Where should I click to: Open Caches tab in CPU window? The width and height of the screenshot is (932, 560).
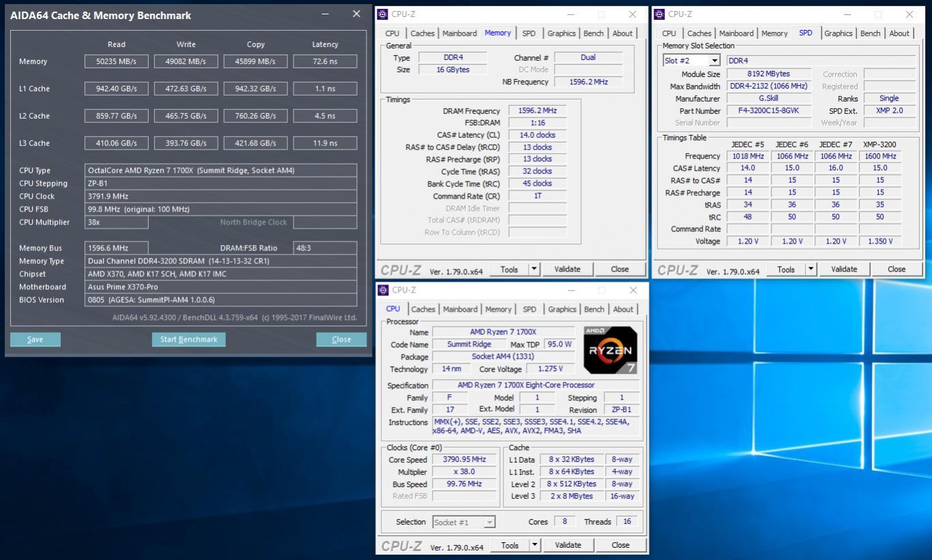click(423, 309)
